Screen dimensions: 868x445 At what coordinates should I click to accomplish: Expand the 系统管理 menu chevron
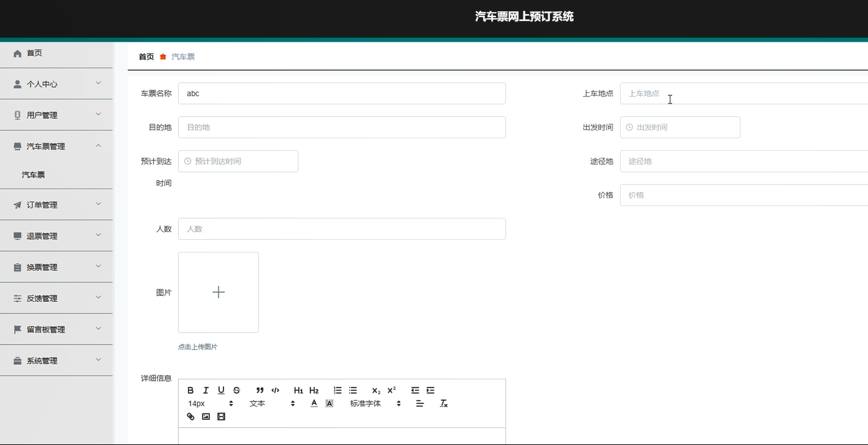point(98,360)
